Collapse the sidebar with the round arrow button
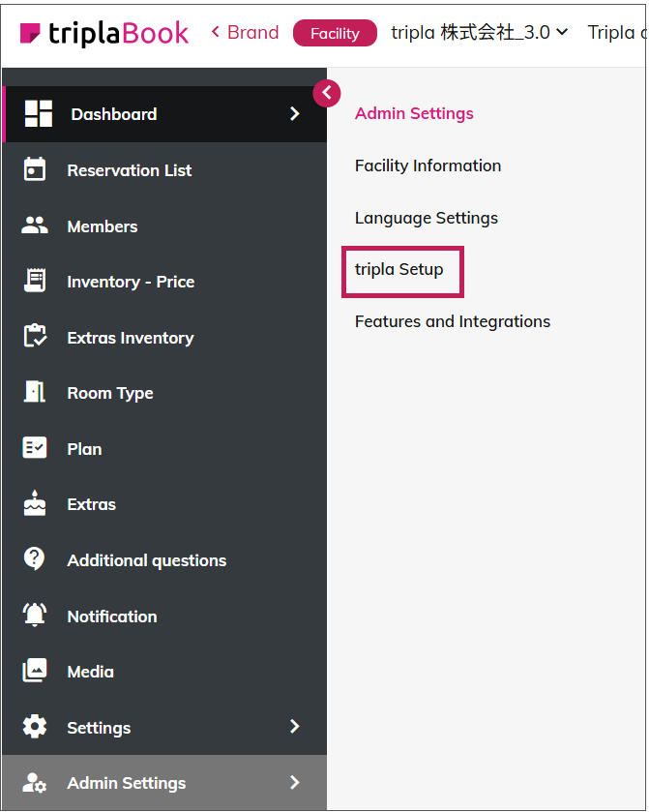Viewport: 649px width, 812px height. (327, 93)
